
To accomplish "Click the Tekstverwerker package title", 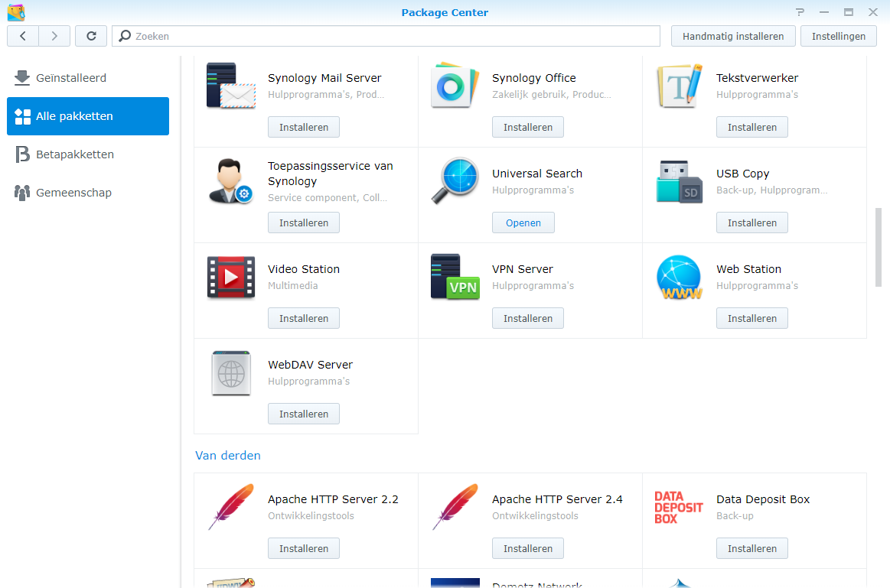I will click(757, 78).
